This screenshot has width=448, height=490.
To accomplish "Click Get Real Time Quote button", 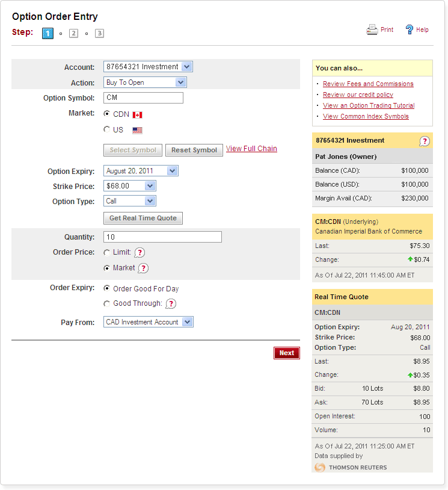I will tap(143, 218).
